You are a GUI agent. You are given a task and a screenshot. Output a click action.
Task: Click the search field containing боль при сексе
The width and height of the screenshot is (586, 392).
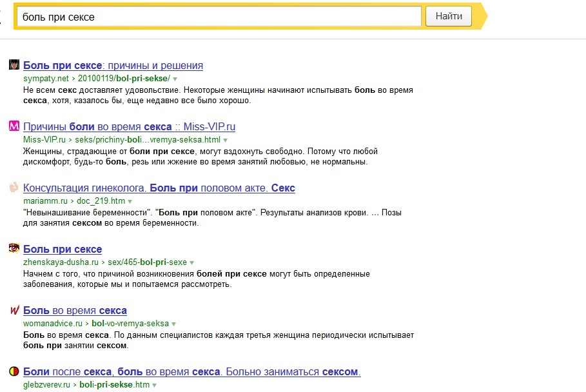pyautogui.click(x=219, y=17)
